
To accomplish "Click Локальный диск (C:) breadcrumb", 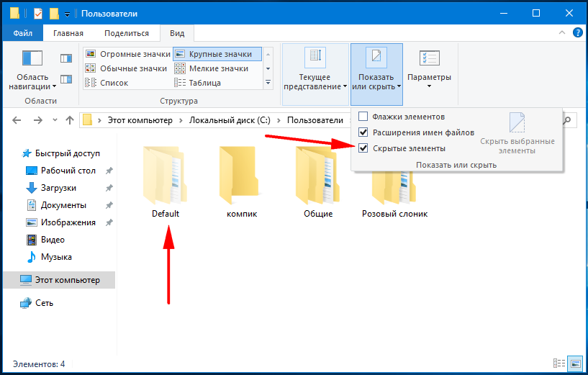I will pos(230,120).
